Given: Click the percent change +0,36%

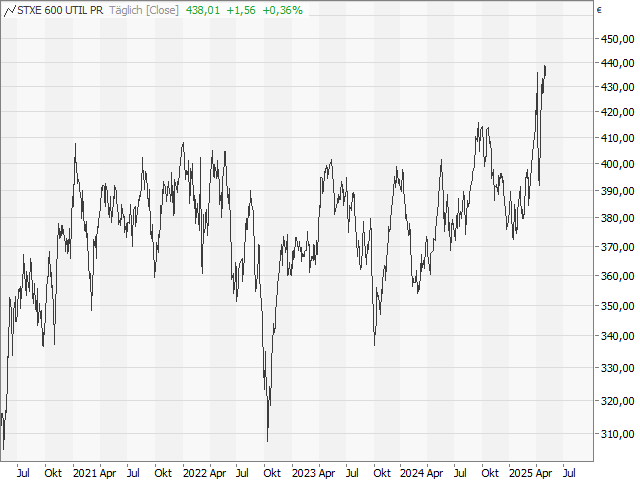Looking at the screenshot, I should (x=282, y=10).
